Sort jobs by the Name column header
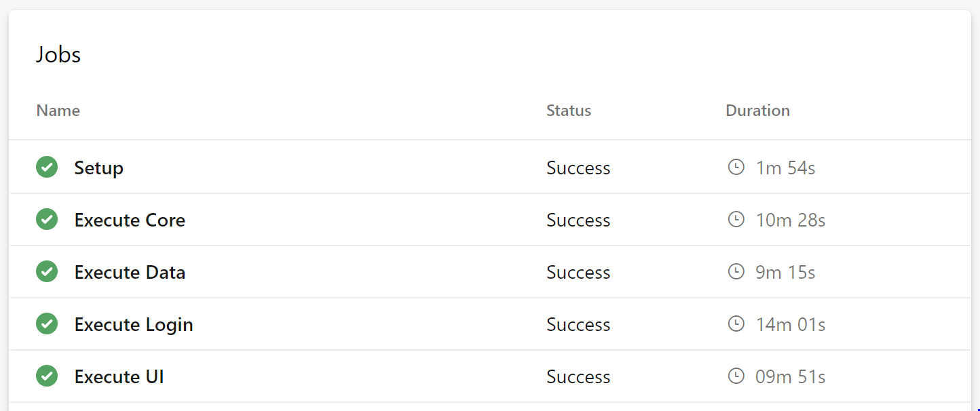 pyautogui.click(x=58, y=111)
